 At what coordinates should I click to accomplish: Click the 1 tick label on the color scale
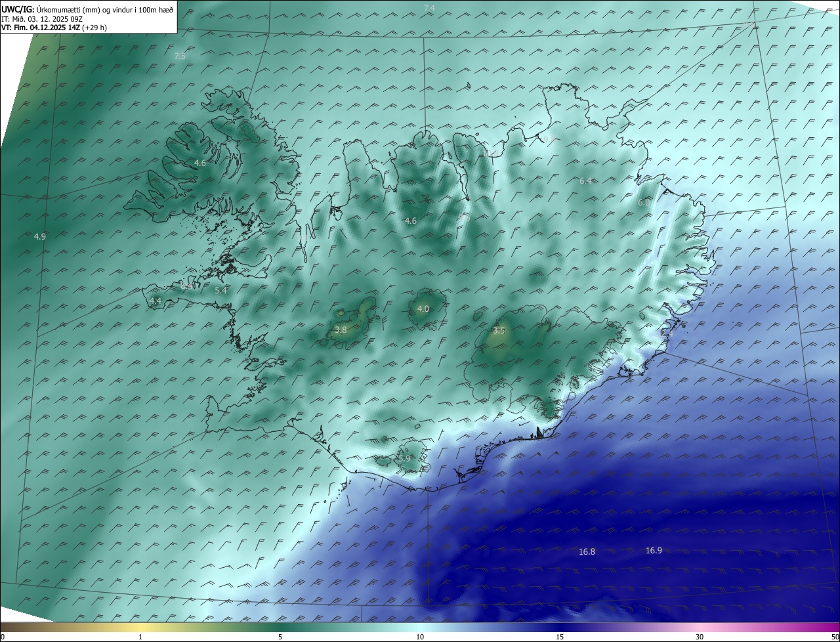tap(140, 637)
